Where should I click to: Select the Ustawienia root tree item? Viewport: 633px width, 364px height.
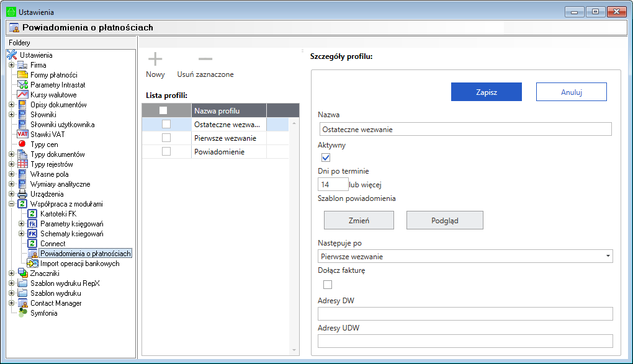pyautogui.click(x=36, y=55)
